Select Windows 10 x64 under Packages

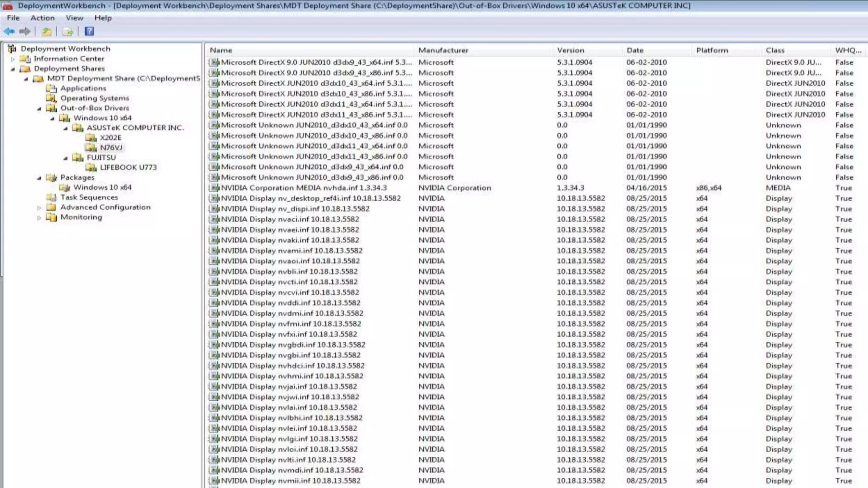(x=102, y=187)
